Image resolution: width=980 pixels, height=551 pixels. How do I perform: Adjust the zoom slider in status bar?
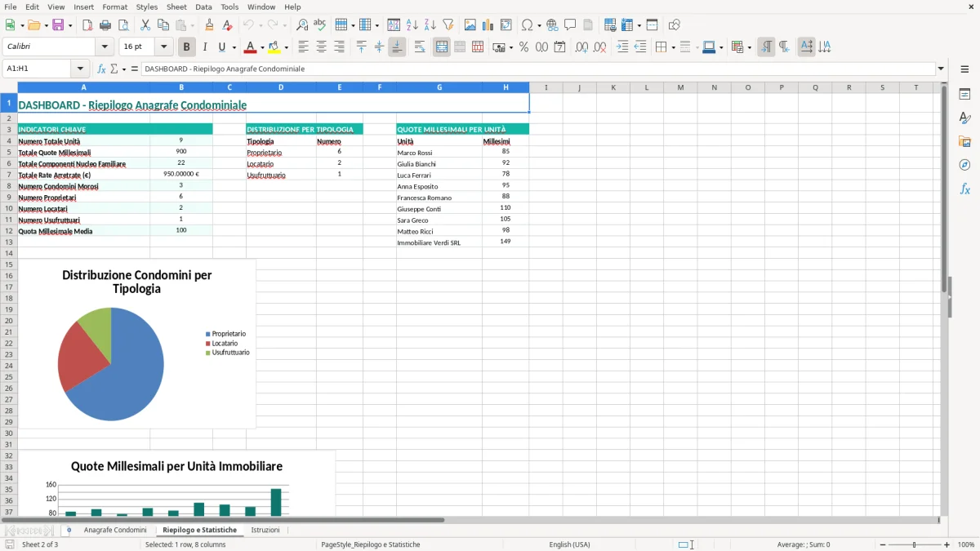[915, 544]
